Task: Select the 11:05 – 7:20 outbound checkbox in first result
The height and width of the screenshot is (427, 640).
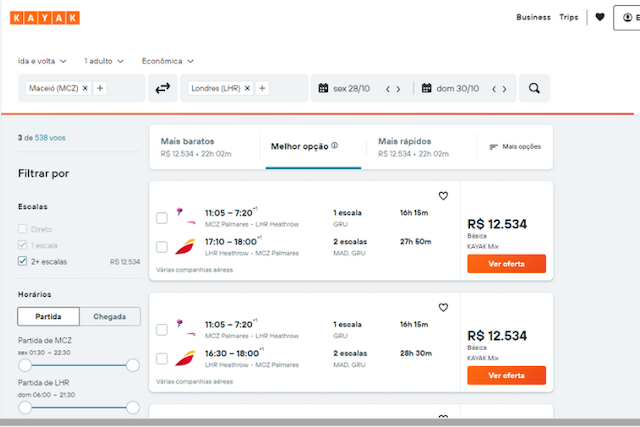Action: (x=162, y=218)
